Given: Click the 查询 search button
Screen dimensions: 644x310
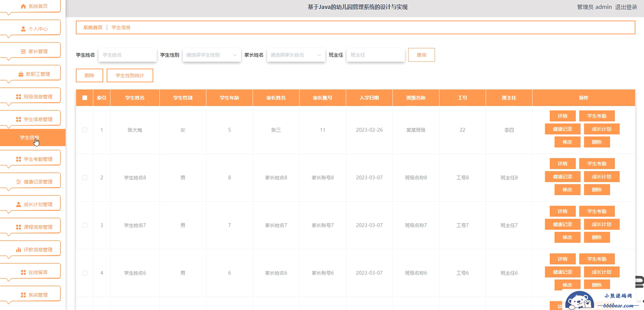Looking at the screenshot, I should (x=421, y=55).
